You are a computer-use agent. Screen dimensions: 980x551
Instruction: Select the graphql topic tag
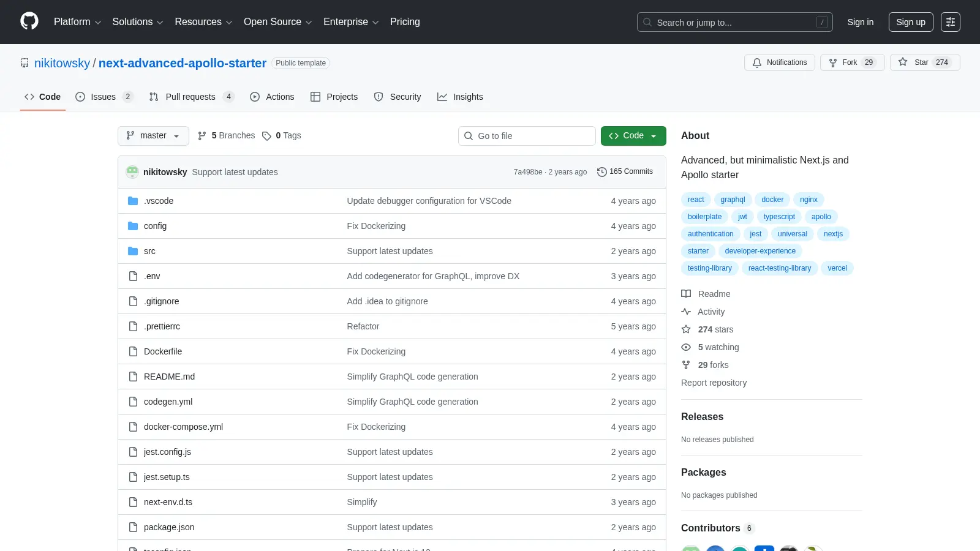tap(733, 200)
